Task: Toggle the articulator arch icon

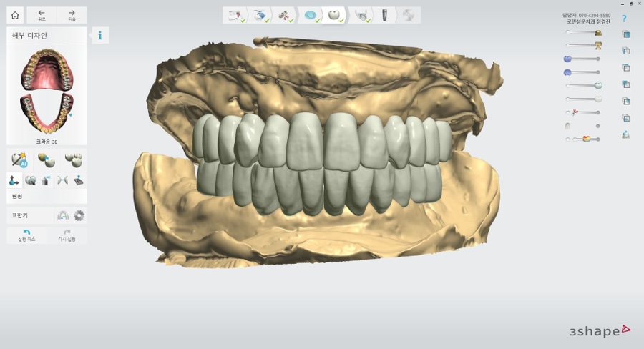Action: coord(63,215)
